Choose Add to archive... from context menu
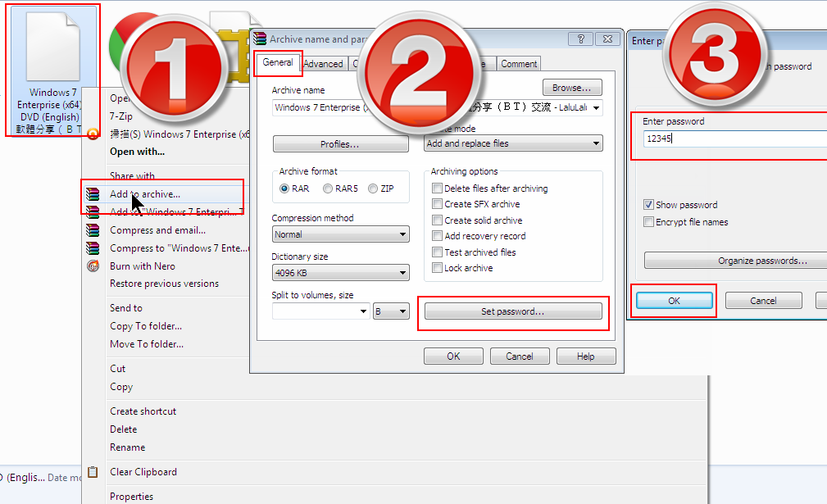 [x=145, y=194]
